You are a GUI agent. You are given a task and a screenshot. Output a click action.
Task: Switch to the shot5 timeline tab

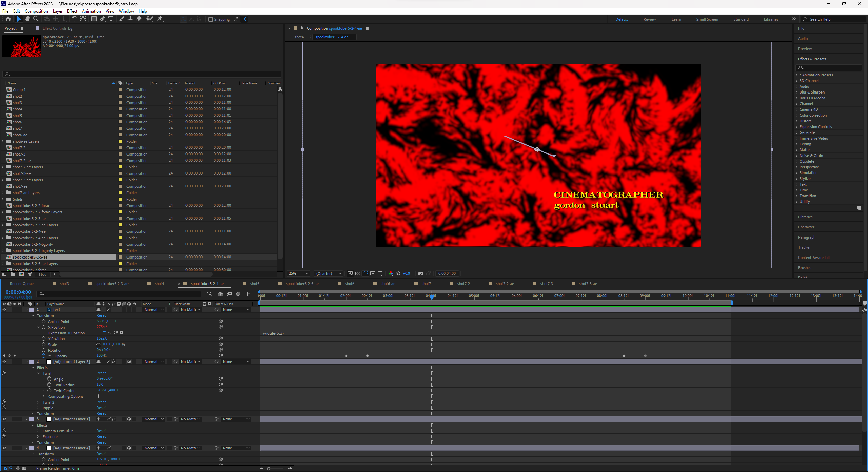254,284
